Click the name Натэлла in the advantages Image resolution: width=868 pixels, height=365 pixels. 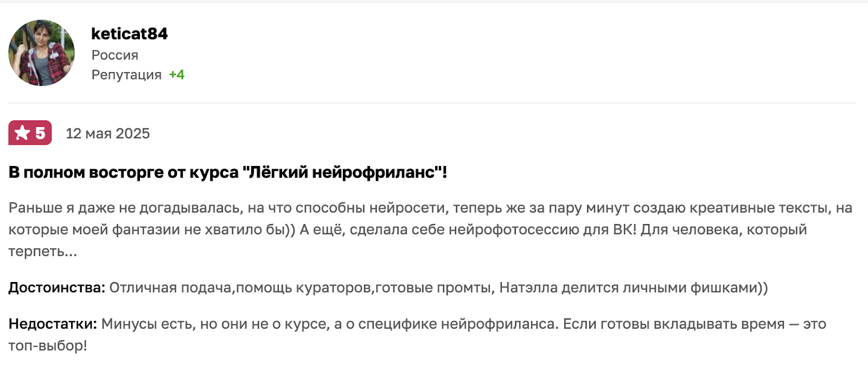pyautogui.click(x=528, y=287)
